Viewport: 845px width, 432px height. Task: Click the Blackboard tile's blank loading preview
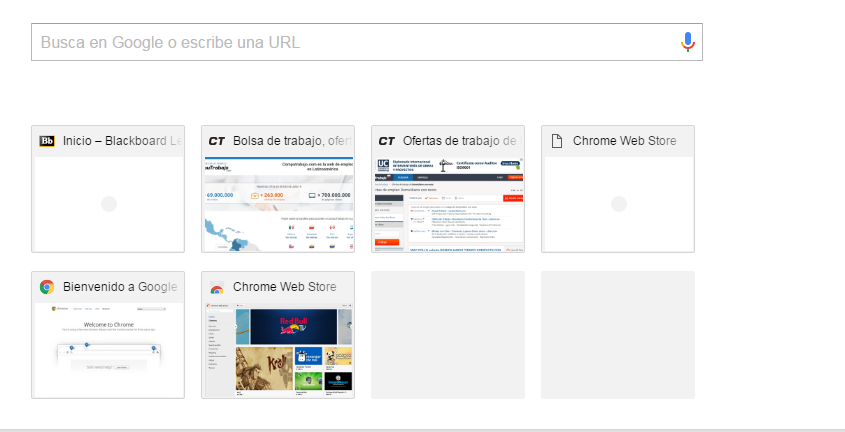coord(108,205)
